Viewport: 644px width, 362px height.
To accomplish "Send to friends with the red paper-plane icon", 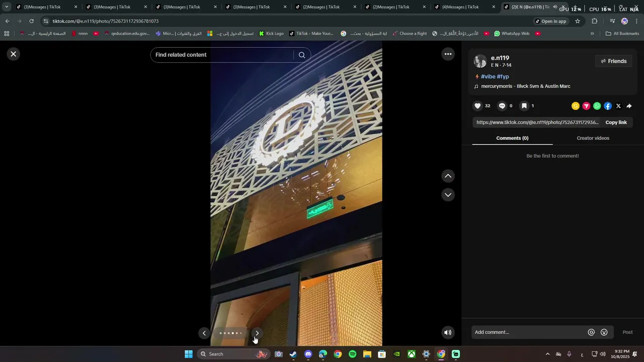I will pyautogui.click(x=586, y=106).
